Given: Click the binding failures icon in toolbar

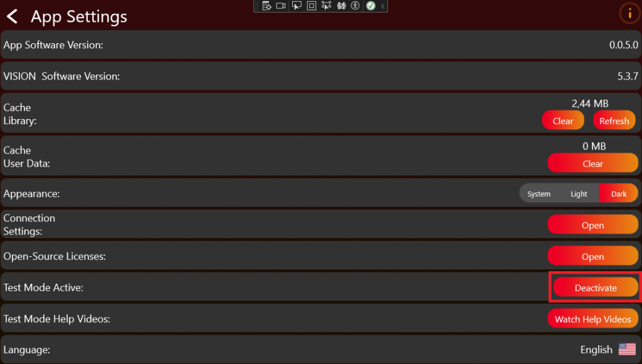Looking at the screenshot, I should 341,6.
